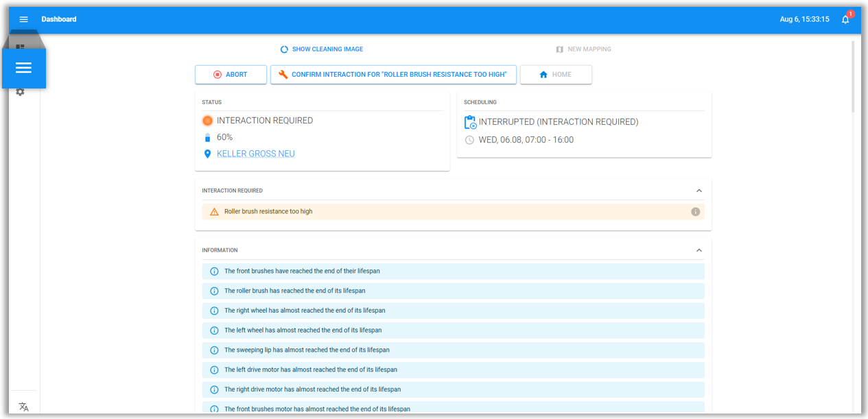Open the top-left hamburger navigation menu
Screen dimensions: 868x419
(23, 19)
